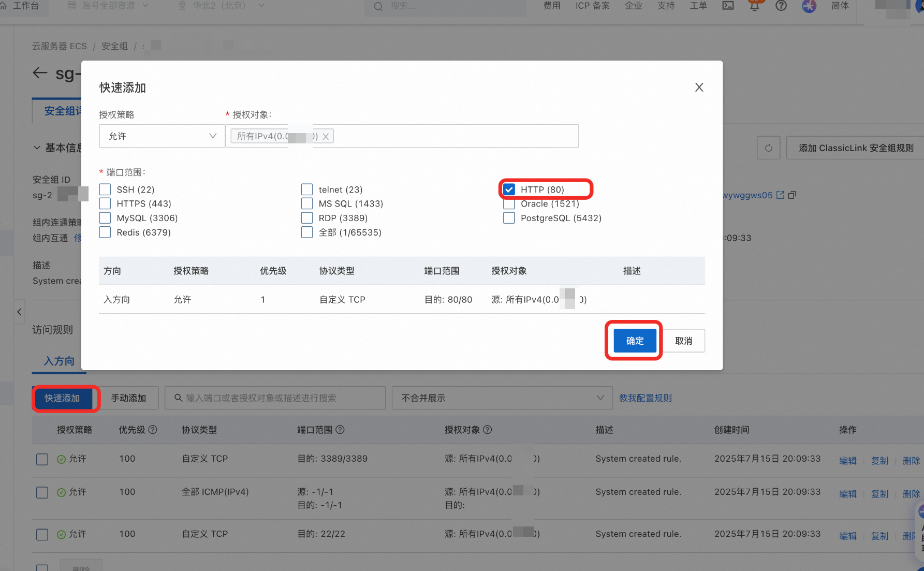Show 端口范围 column help icon
This screenshot has height=571, width=924.
pos(340,430)
